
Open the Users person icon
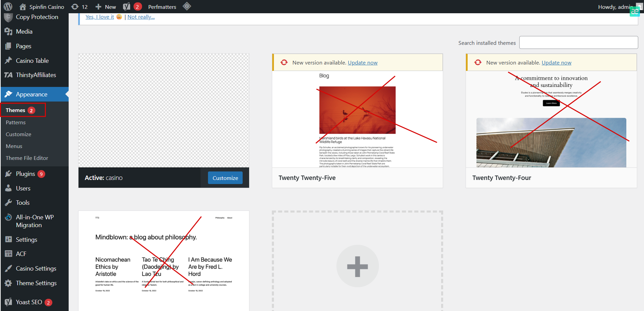pyautogui.click(x=8, y=188)
